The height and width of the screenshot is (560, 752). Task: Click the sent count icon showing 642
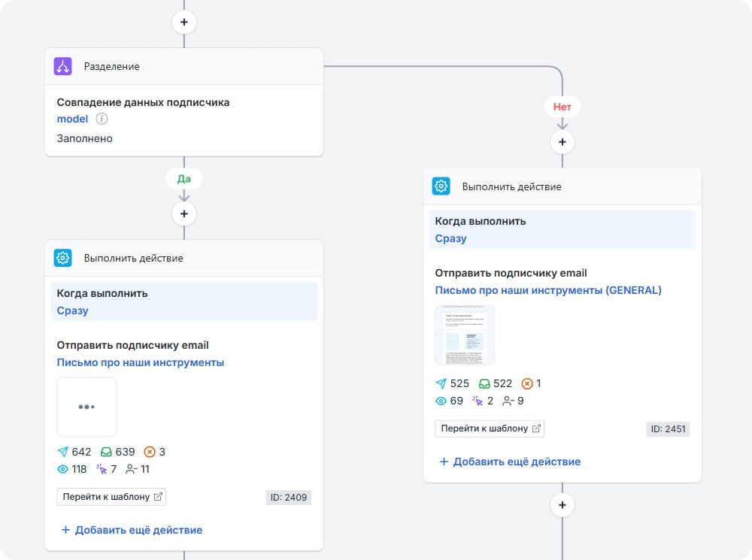tap(63, 452)
